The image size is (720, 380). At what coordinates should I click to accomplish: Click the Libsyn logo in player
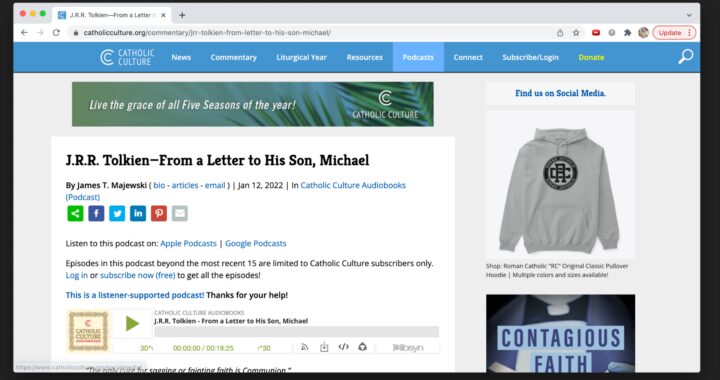407,348
